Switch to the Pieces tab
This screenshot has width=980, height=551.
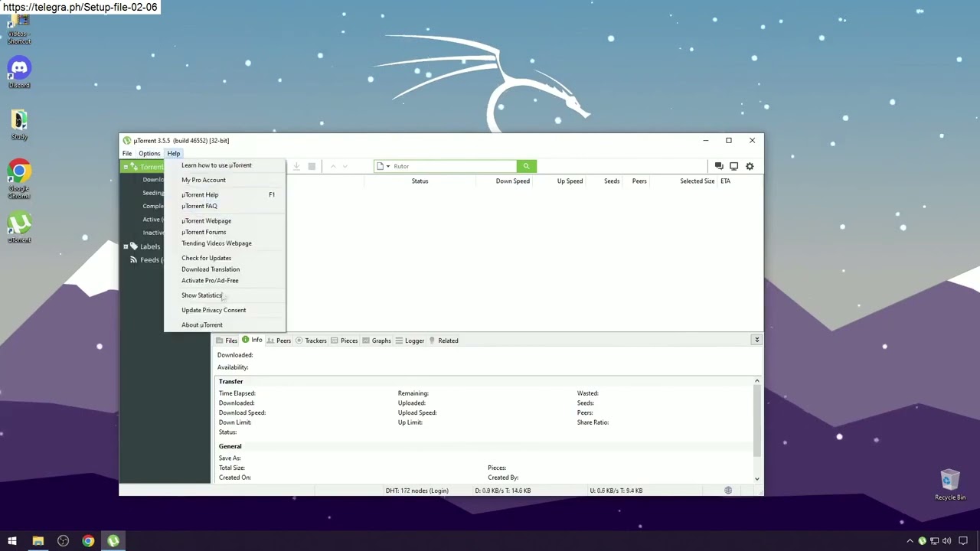345,341
